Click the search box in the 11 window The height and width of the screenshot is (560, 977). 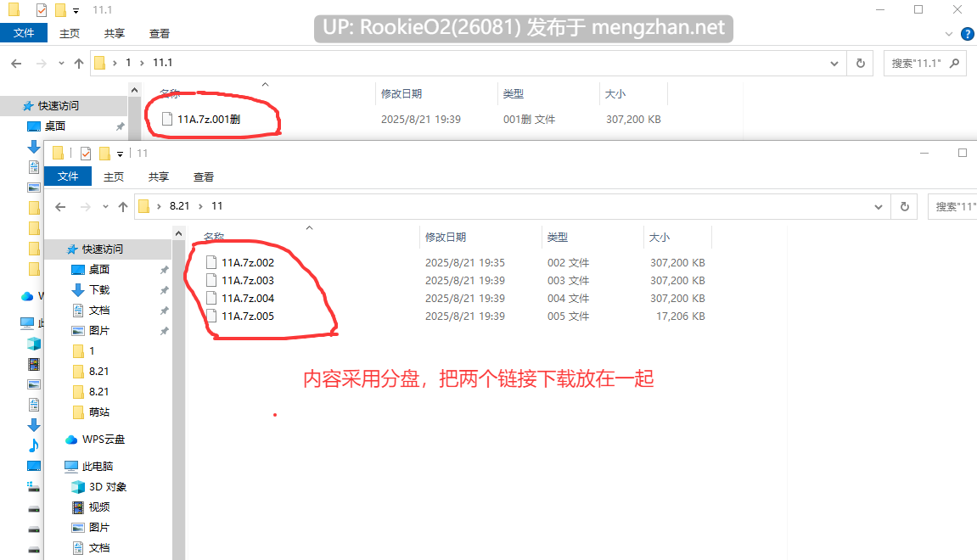(952, 207)
